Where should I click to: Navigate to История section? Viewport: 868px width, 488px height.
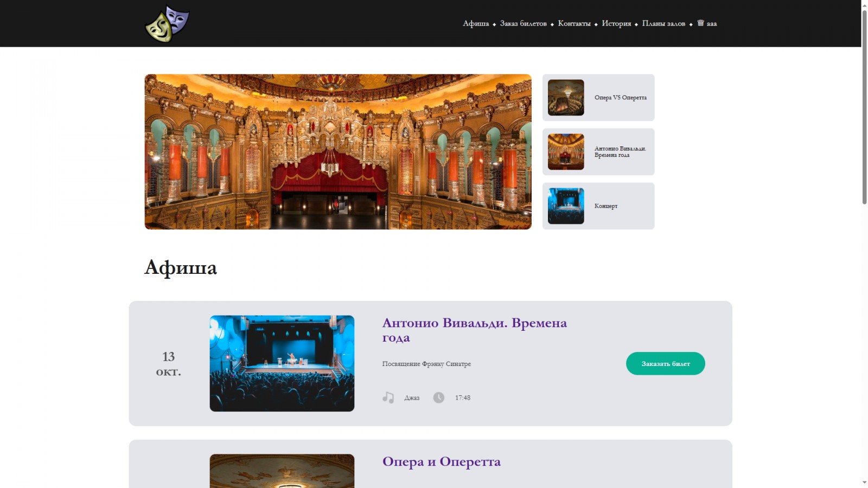tap(616, 23)
